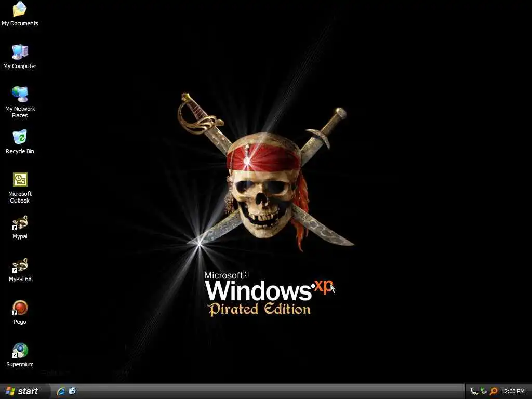Image resolution: width=532 pixels, height=399 pixels.
Task: Select the My Network Places icon
Action: click(20, 95)
